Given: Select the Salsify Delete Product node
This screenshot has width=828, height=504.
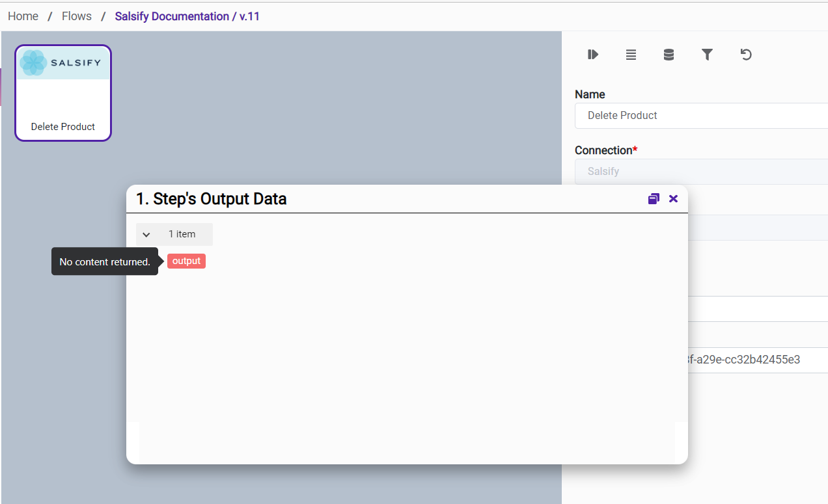Looking at the screenshot, I should click(63, 93).
